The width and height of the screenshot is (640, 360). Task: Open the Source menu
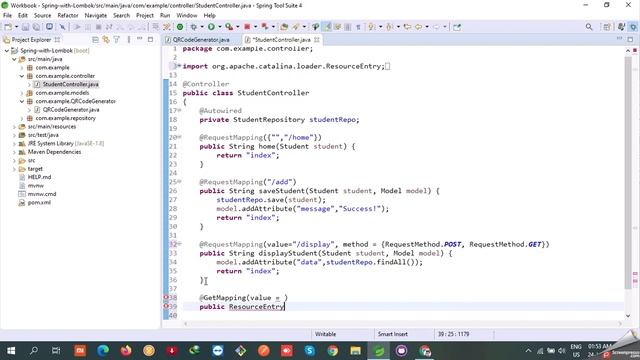(42, 15)
